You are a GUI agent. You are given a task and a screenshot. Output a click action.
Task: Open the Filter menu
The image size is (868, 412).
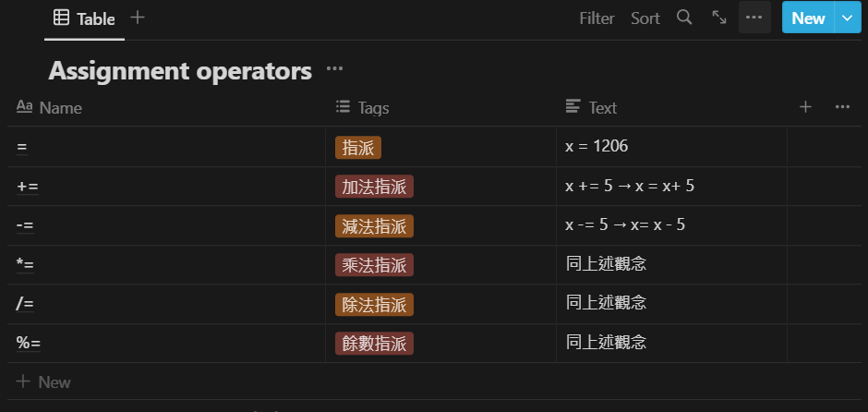click(x=597, y=18)
